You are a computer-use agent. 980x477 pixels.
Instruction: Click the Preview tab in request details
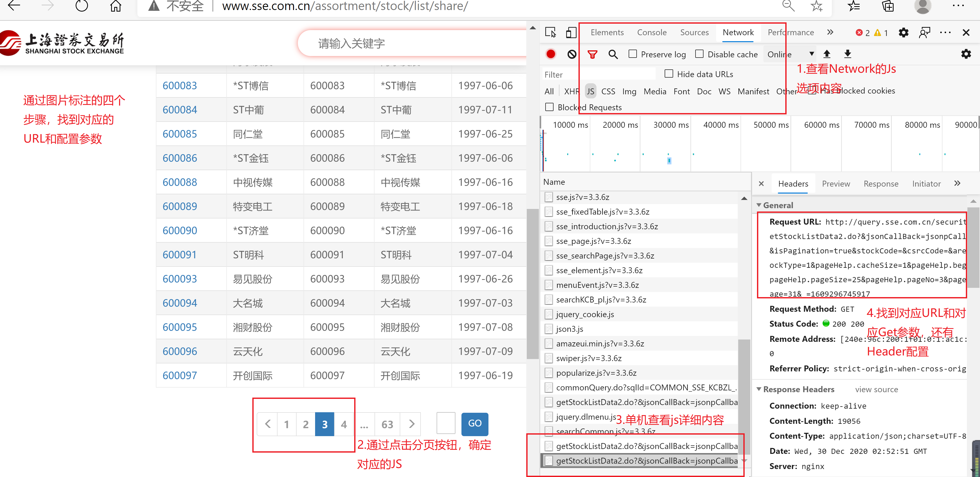pyautogui.click(x=837, y=183)
